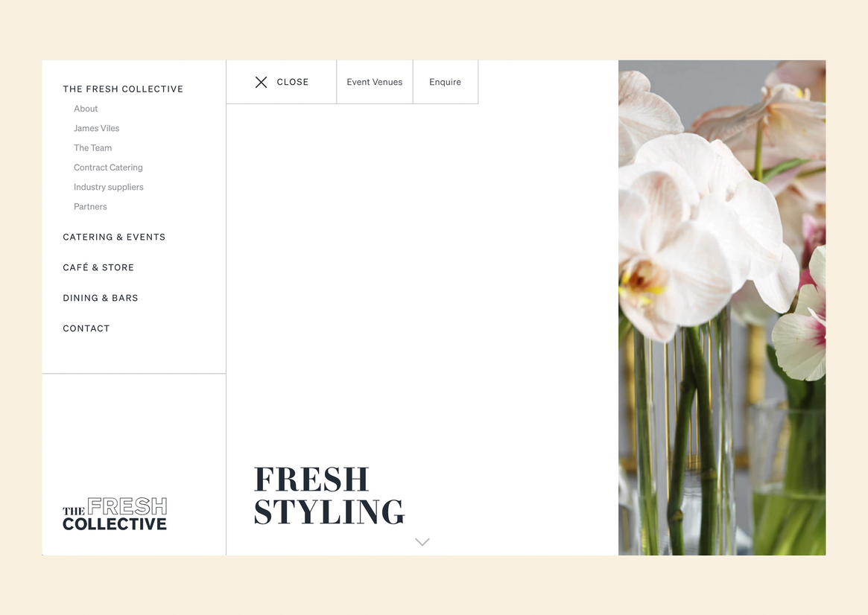
Task: Click the X close icon
Action: [262, 83]
